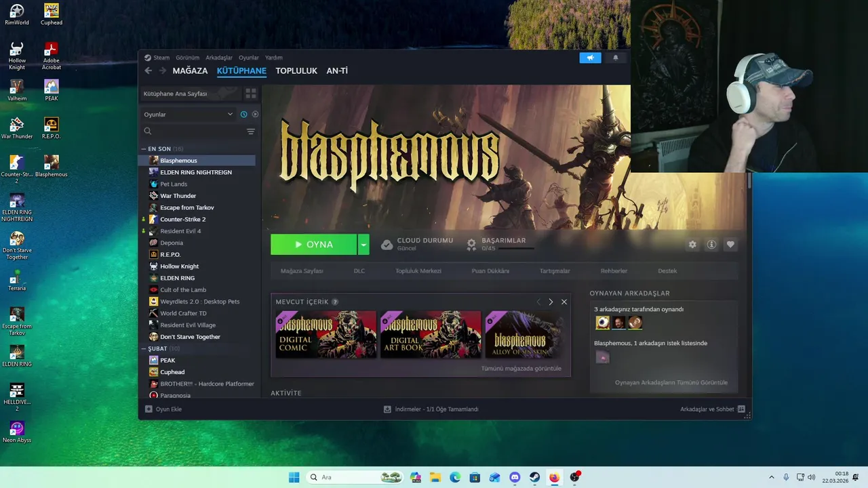
Task: Open Windows Start menu
Action: pyautogui.click(x=294, y=477)
